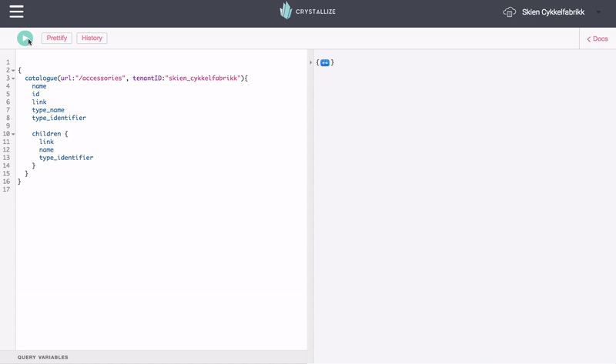
Task: Expand the collapsed result object arrow
Action: point(310,62)
